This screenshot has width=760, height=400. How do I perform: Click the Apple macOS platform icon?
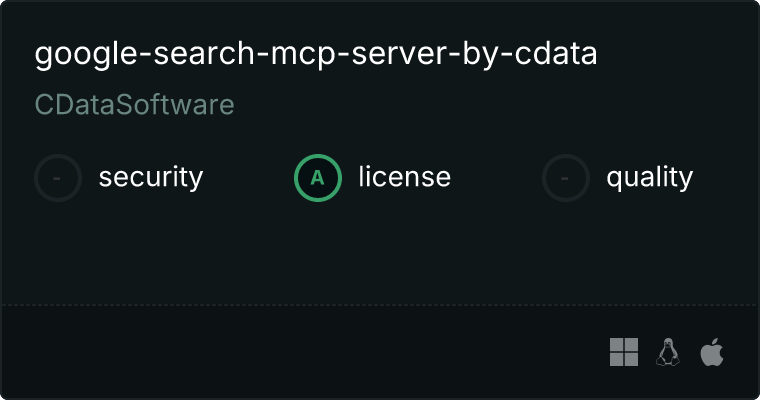(711, 352)
